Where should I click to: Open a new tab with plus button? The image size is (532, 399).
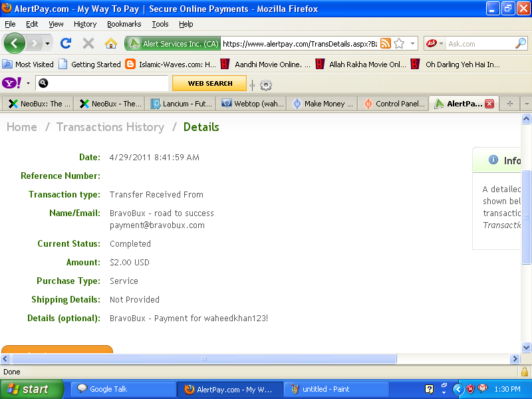point(509,104)
